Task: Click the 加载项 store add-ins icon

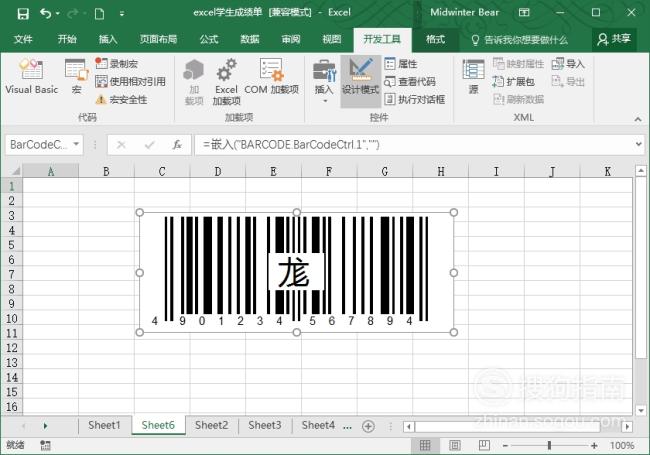Action: [194, 82]
